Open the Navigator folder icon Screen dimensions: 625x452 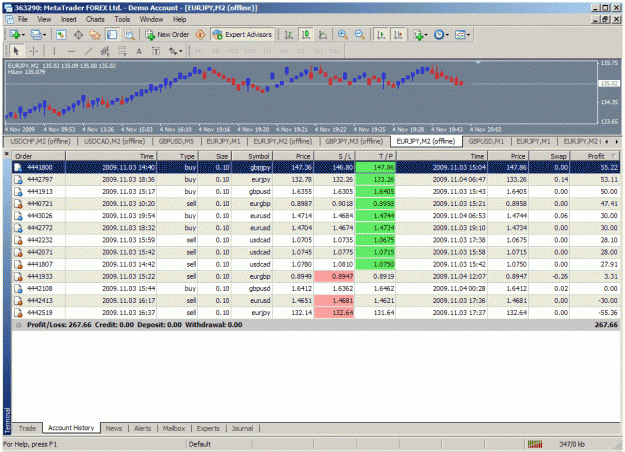[95, 35]
